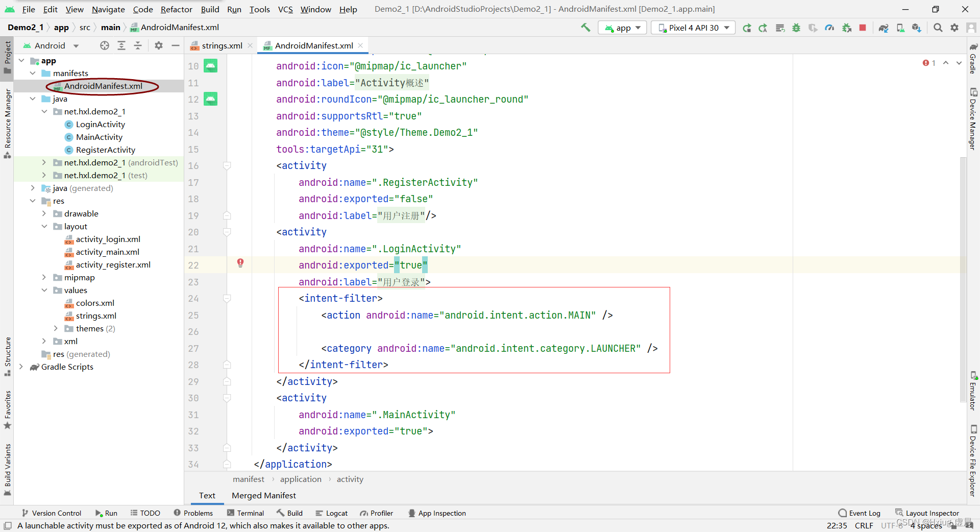Open the Device Manager toolbar icon
This screenshot has width=980, height=532.
click(x=900, y=28)
